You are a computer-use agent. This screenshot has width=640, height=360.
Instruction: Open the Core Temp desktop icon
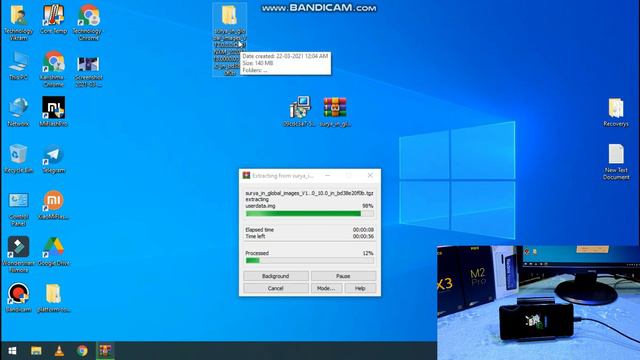click(x=53, y=19)
